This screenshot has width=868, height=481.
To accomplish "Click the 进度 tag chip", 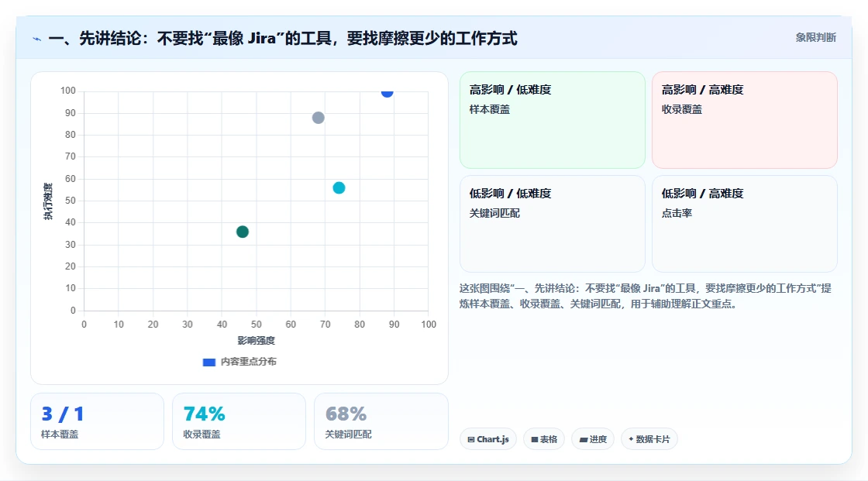I will (593, 439).
